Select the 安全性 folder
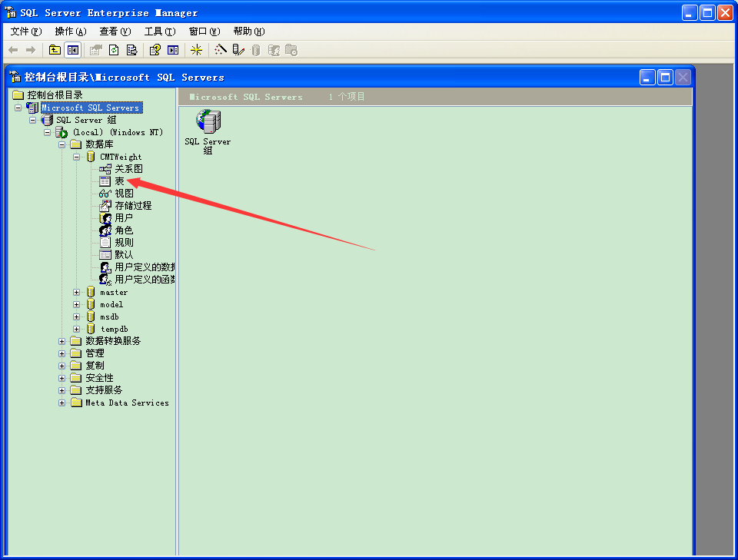Screen dimensions: 738x560 pos(99,378)
